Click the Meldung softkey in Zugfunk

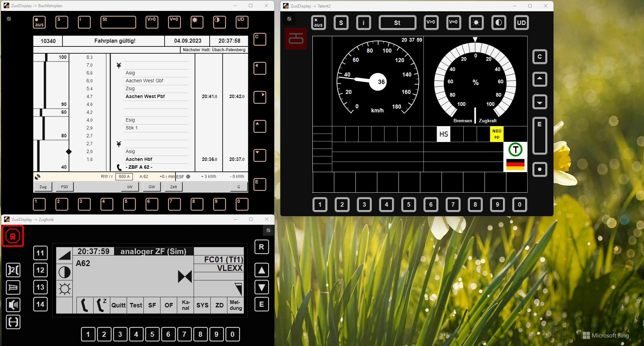[x=236, y=305]
